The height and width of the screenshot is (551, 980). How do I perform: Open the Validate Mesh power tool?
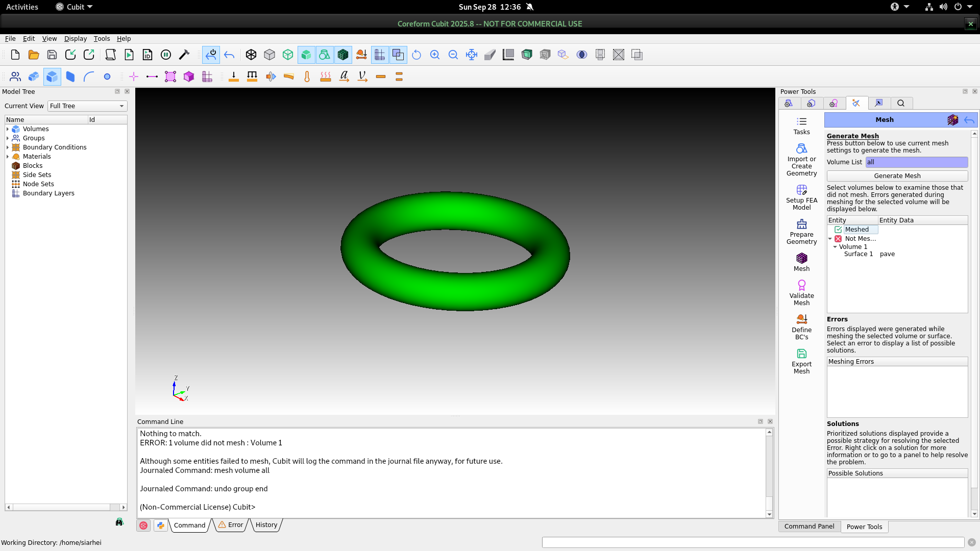pos(801,292)
